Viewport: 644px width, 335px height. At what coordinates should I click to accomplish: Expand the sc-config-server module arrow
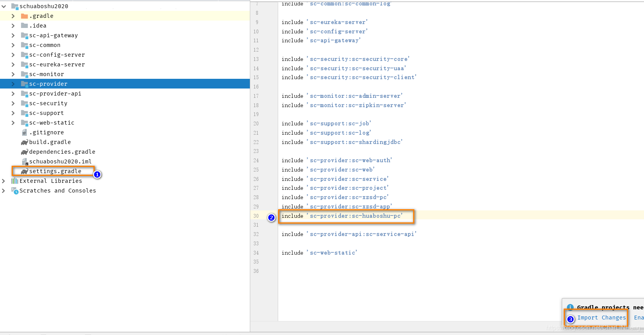(x=13, y=55)
